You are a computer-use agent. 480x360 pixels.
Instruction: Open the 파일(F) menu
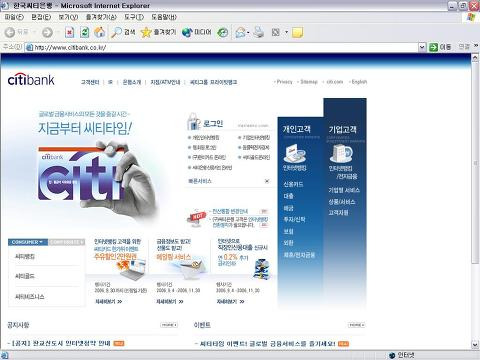(14, 17)
